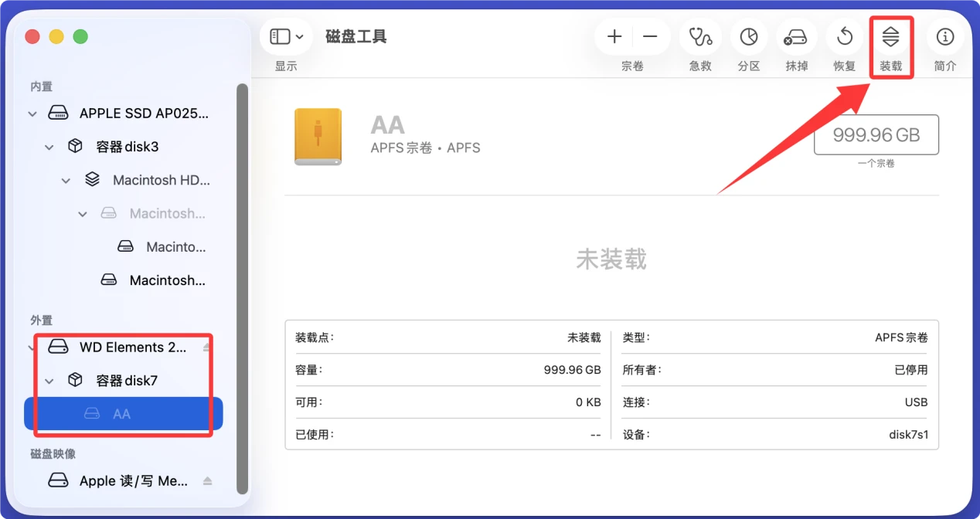The image size is (980, 519).
Task: Eject the Apple 读/写 disk image
Action: (x=206, y=480)
